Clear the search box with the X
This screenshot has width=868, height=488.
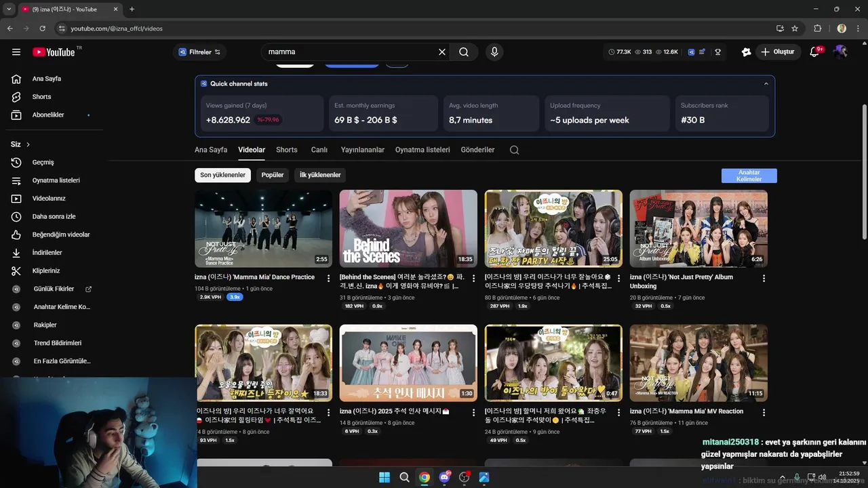(x=442, y=52)
